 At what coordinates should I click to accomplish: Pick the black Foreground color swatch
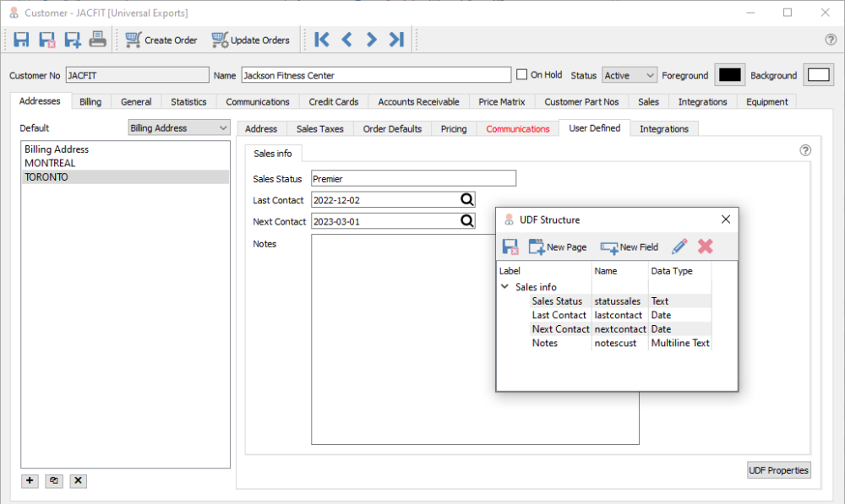pyautogui.click(x=728, y=75)
